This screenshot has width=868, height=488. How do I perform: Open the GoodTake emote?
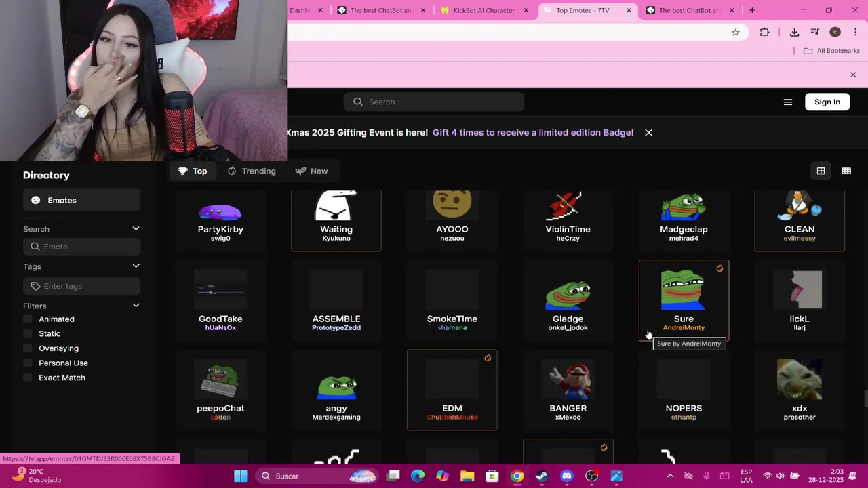(x=220, y=300)
